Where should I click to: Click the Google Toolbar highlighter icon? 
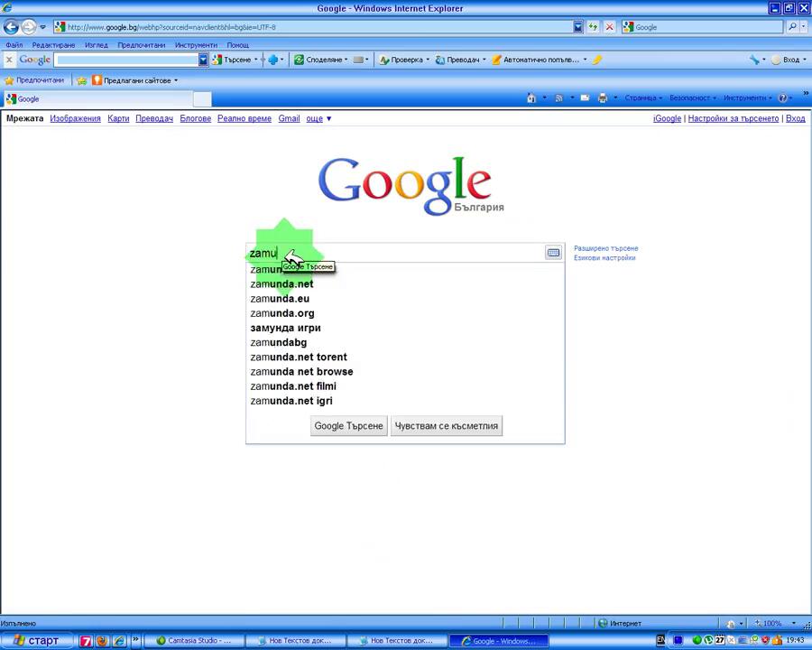(596, 60)
